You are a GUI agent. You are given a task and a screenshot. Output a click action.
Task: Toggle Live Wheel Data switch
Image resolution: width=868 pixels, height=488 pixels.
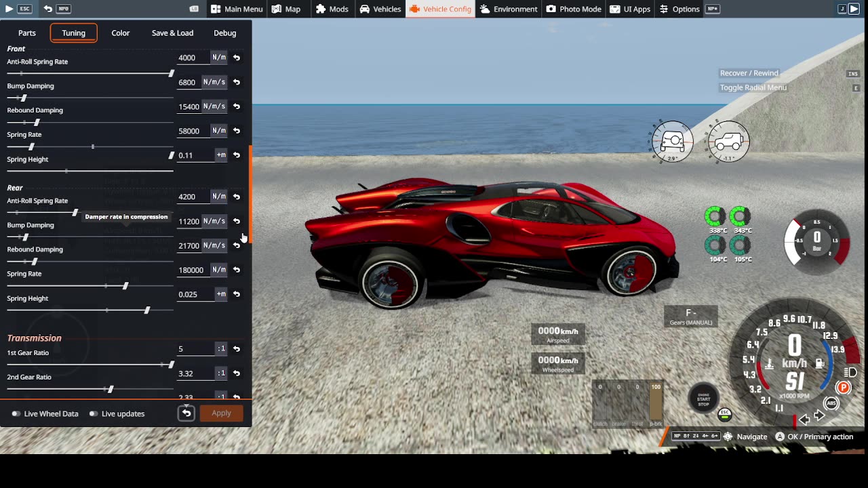coord(16,413)
